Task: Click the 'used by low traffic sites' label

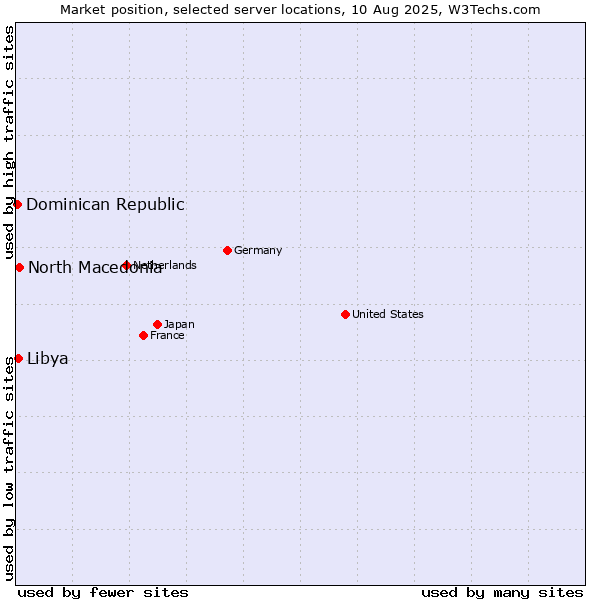Action: coord(8,469)
